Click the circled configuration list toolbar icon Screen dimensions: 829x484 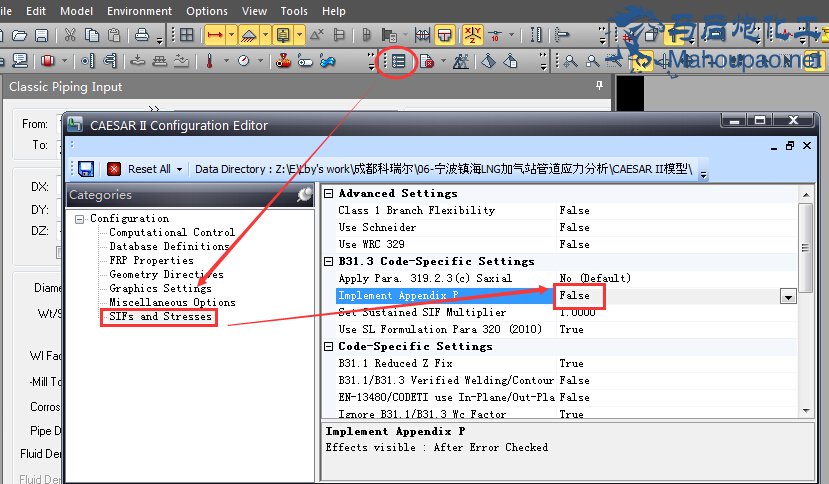[399, 61]
